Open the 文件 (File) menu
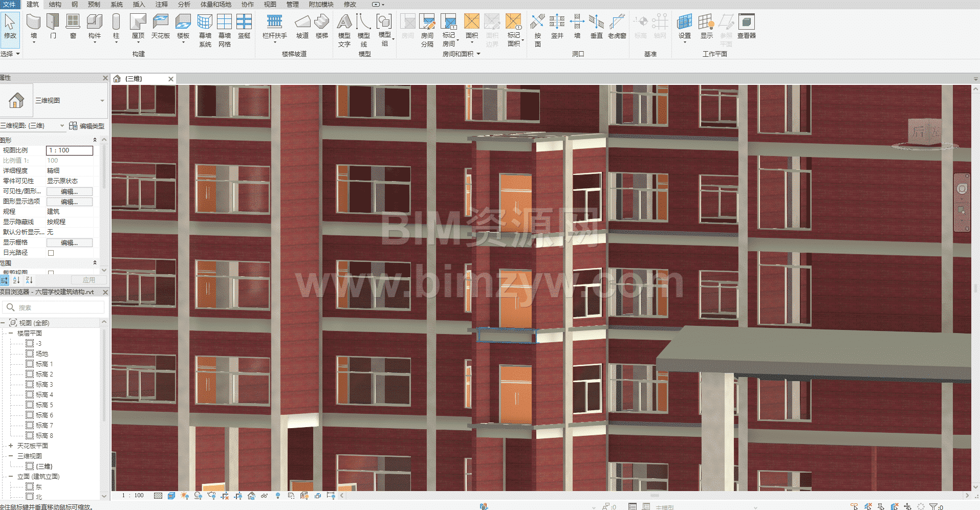The width and height of the screenshot is (980, 510). (x=9, y=4)
